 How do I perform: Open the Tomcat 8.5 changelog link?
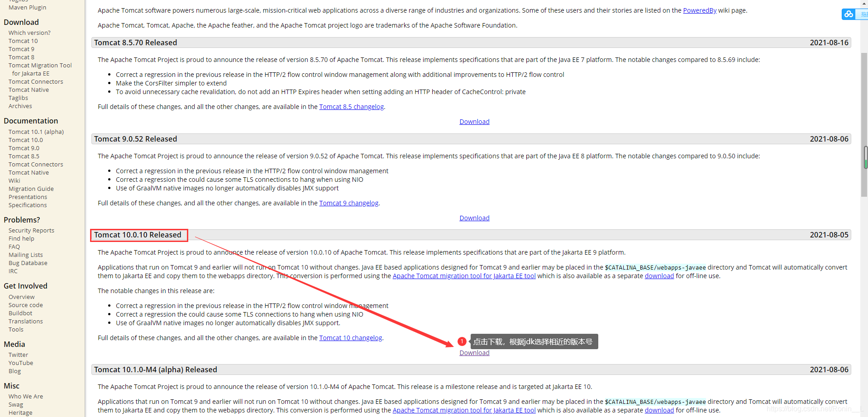(x=352, y=107)
